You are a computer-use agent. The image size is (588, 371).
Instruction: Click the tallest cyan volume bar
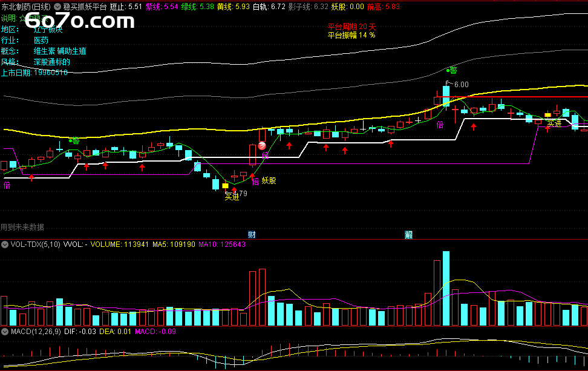(x=446, y=288)
